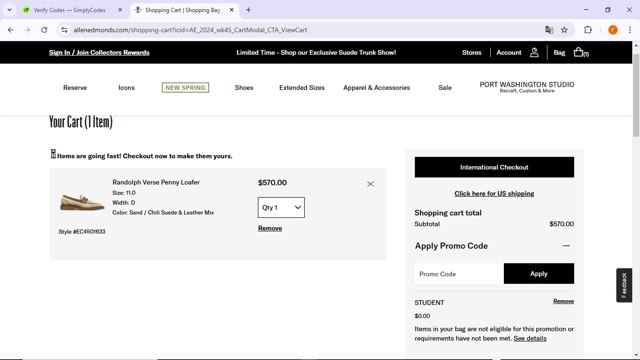Click the browser forward arrow

(27, 30)
